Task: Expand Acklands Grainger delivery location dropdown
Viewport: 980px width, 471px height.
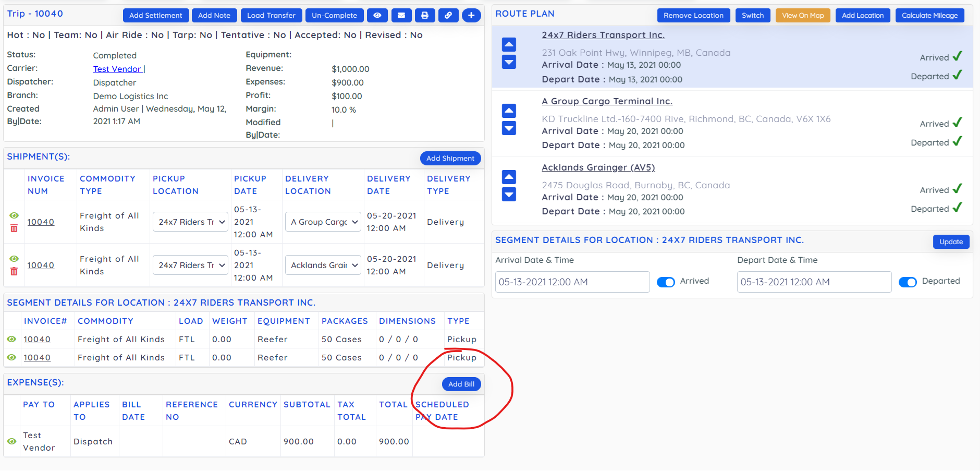Action: (x=323, y=265)
